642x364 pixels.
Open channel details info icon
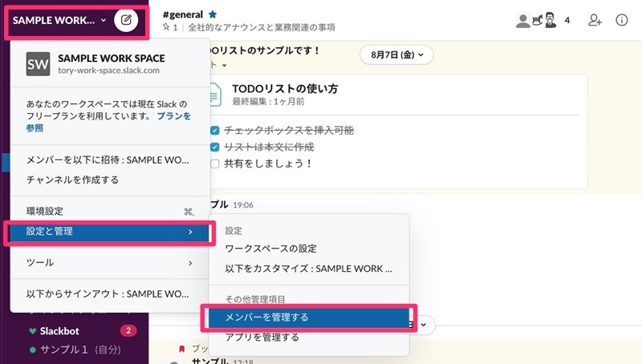[x=621, y=21]
